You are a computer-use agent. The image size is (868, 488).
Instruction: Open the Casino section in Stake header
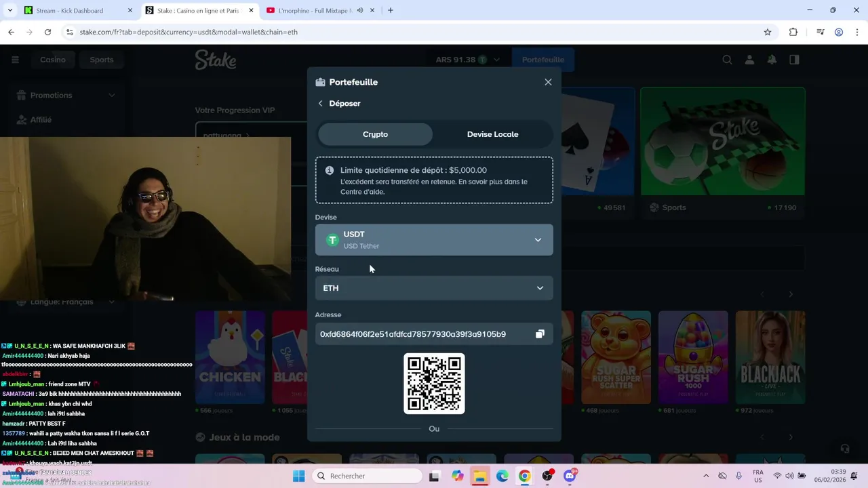point(53,60)
